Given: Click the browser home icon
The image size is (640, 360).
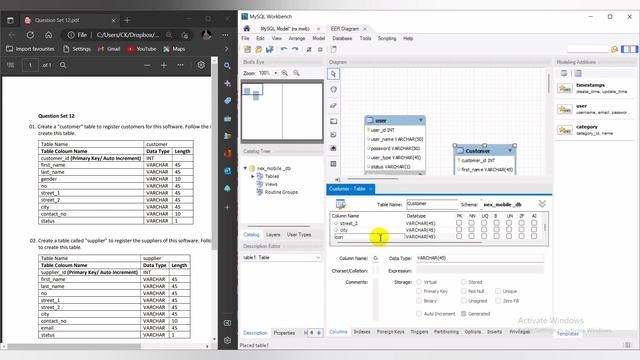Looking at the screenshot, I should (49, 35).
